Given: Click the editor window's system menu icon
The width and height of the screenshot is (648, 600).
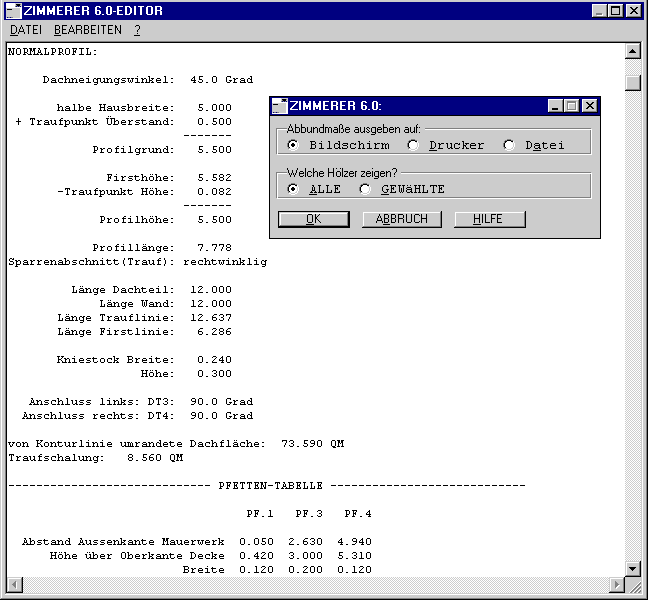Looking at the screenshot, I should [13, 10].
